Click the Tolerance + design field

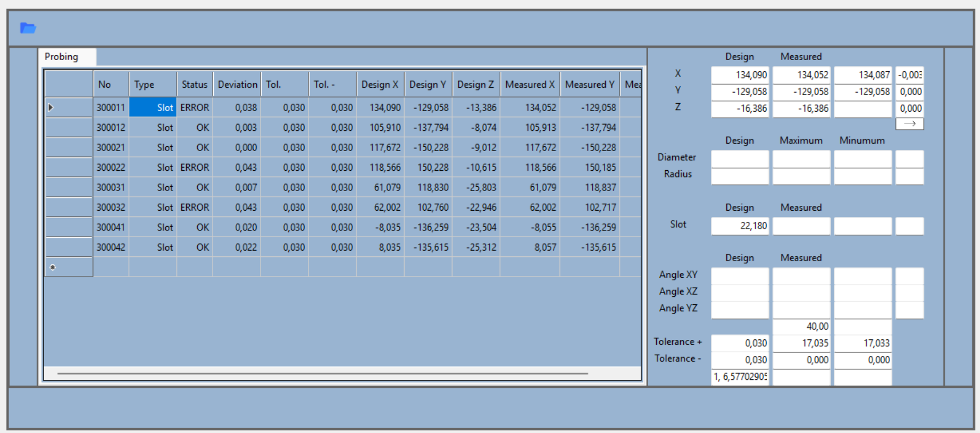[x=740, y=344]
